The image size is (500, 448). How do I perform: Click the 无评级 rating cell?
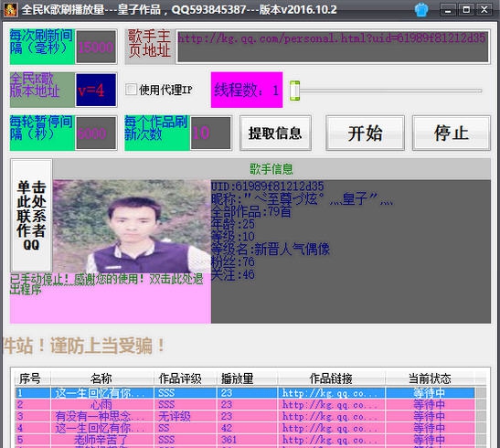(185, 416)
